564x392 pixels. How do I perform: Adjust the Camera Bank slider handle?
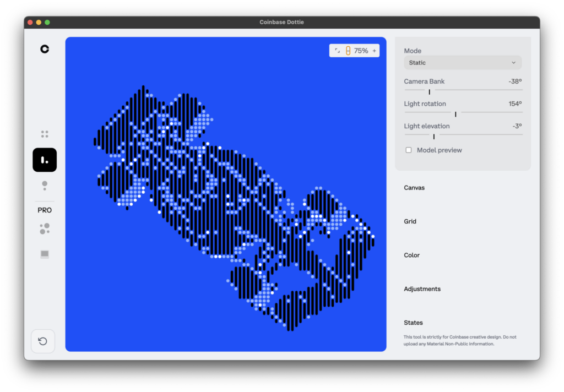click(x=430, y=92)
